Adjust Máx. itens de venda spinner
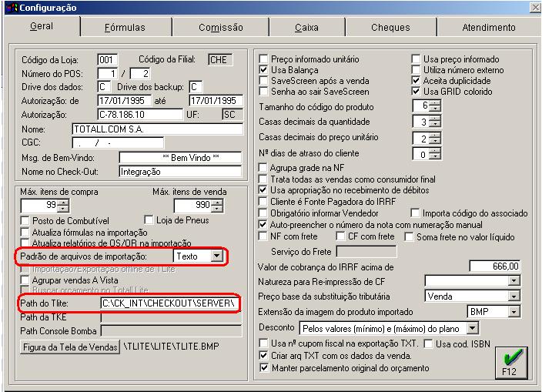This screenshot has width=542, height=392. point(217,206)
